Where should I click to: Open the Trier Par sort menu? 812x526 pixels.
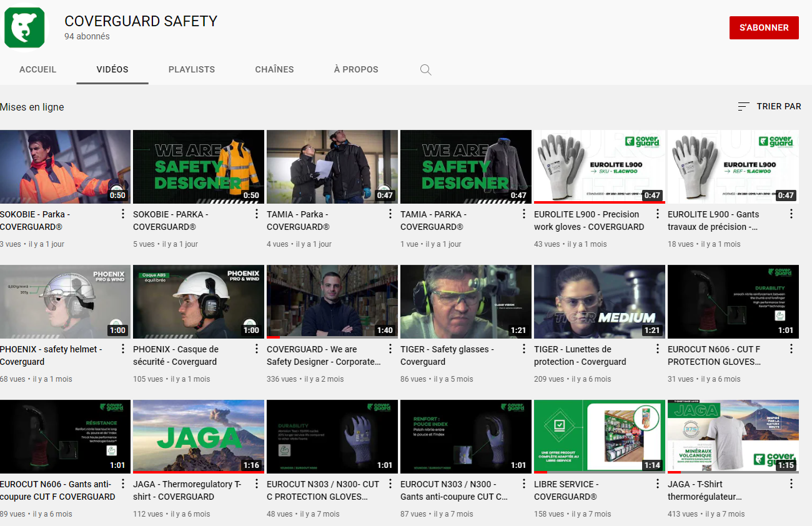coord(770,106)
